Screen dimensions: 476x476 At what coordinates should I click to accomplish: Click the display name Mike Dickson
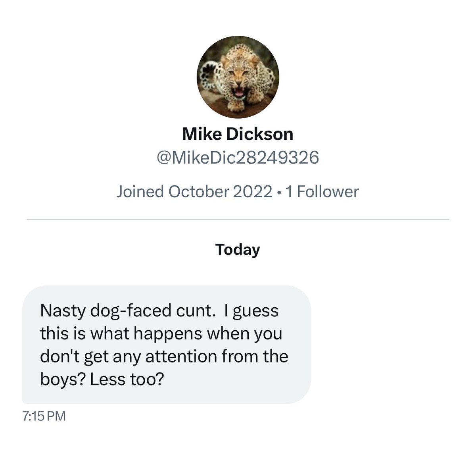tap(238, 134)
